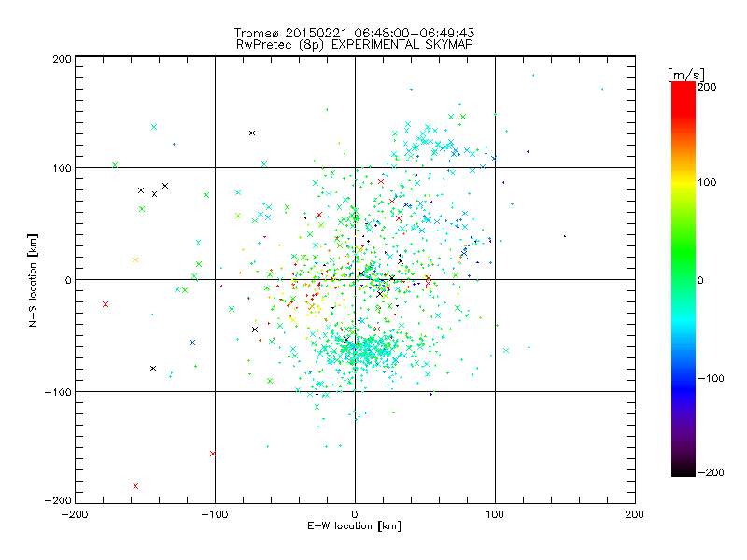The height and width of the screenshot is (560, 747).
Task: Click the colorbar tick label '100'
Action: tap(707, 182)
